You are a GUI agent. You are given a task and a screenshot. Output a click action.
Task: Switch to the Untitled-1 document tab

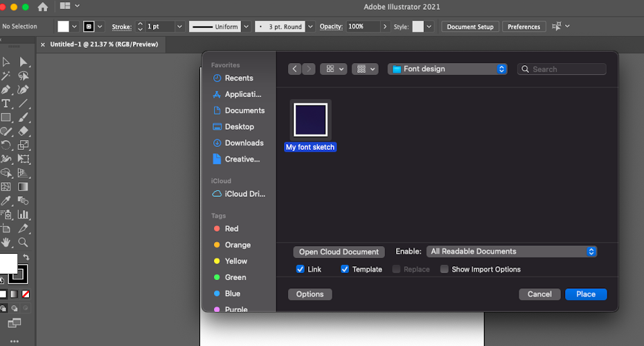coord(104,44)
